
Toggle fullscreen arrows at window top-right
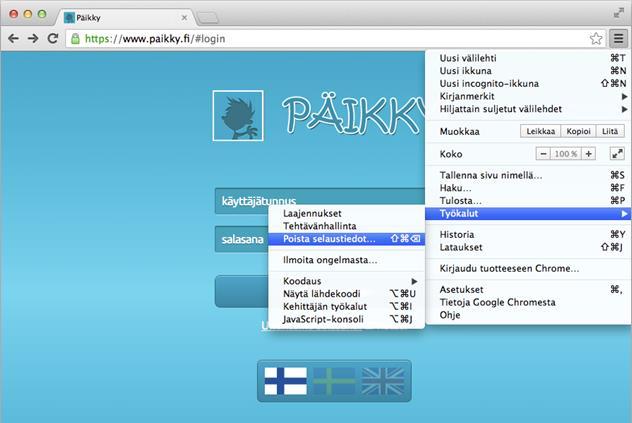tap(618, 13)
